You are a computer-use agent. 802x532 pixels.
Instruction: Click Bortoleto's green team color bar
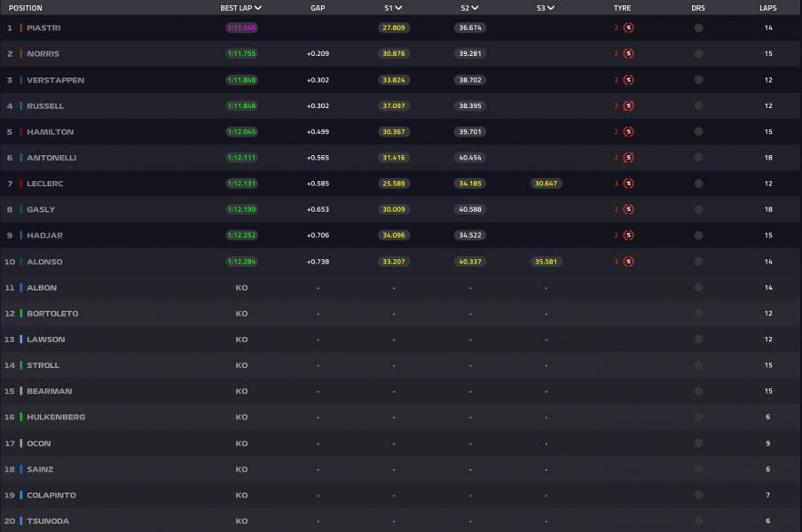point(21,313)
